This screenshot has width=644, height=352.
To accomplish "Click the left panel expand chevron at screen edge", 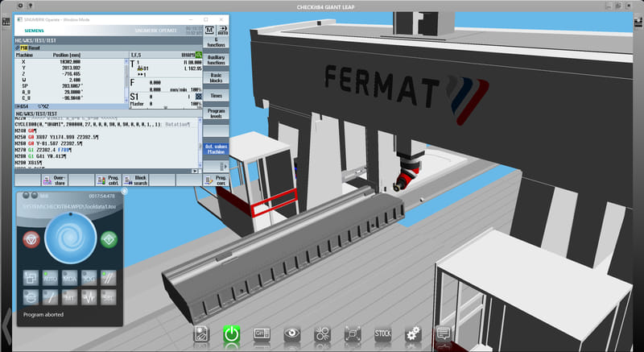I will point(6,325).
